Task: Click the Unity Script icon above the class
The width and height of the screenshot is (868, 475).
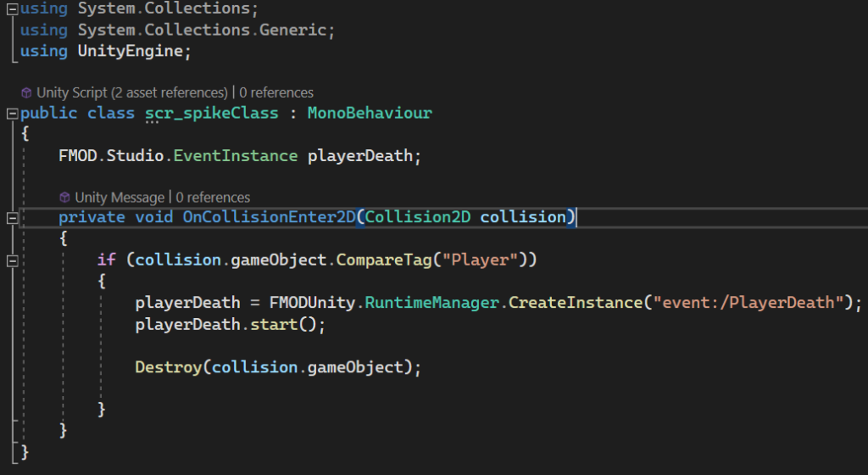Action: point(26,92)
